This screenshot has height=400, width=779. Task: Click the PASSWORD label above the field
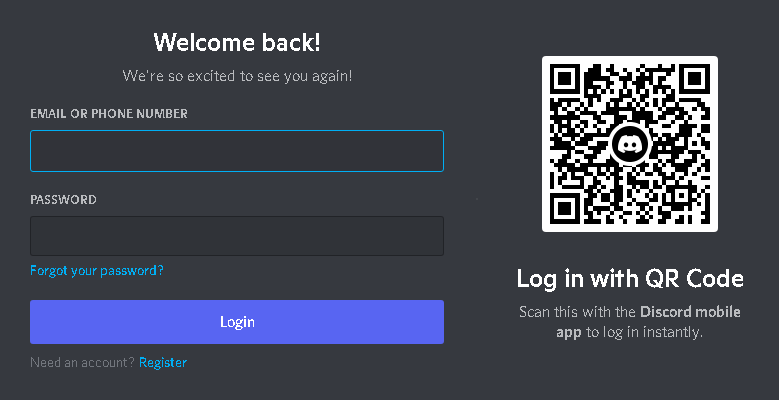64,200
